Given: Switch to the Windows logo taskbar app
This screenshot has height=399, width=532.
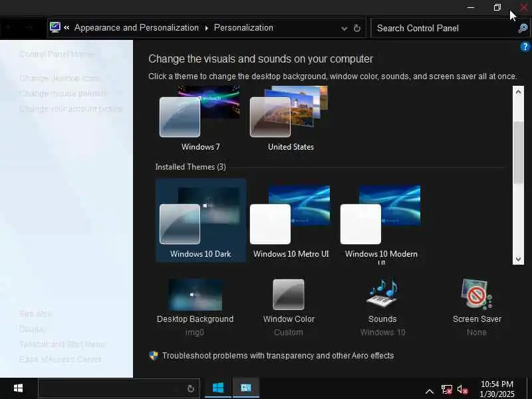Looking at the screenshot, I should pyautogui.click(x=218, y=388).
